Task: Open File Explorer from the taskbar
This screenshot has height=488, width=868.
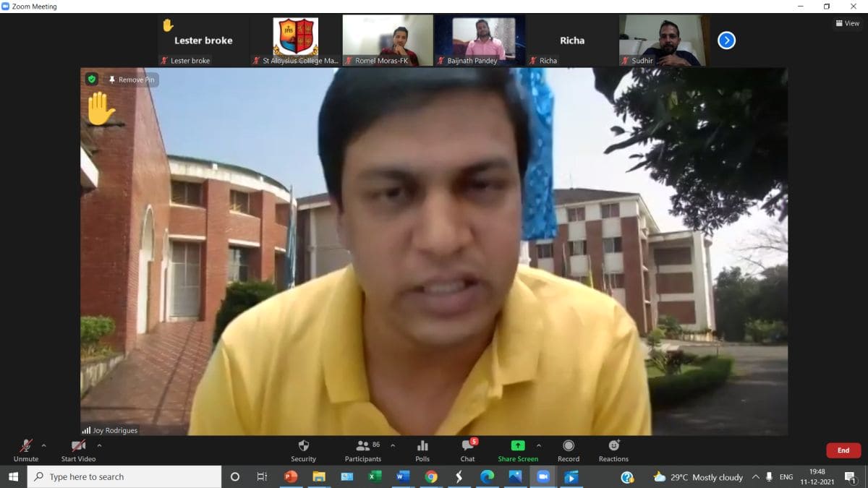Action: pos(319,476)
